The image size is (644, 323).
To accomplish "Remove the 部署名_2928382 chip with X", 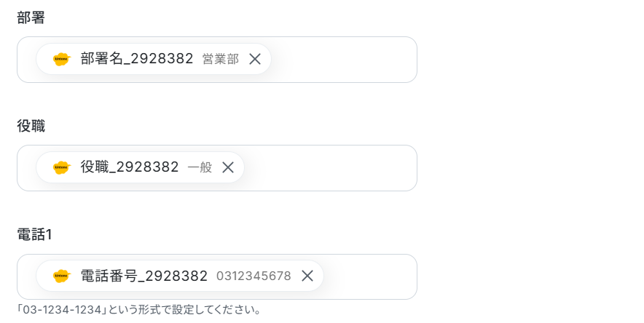I will (255, 59).
